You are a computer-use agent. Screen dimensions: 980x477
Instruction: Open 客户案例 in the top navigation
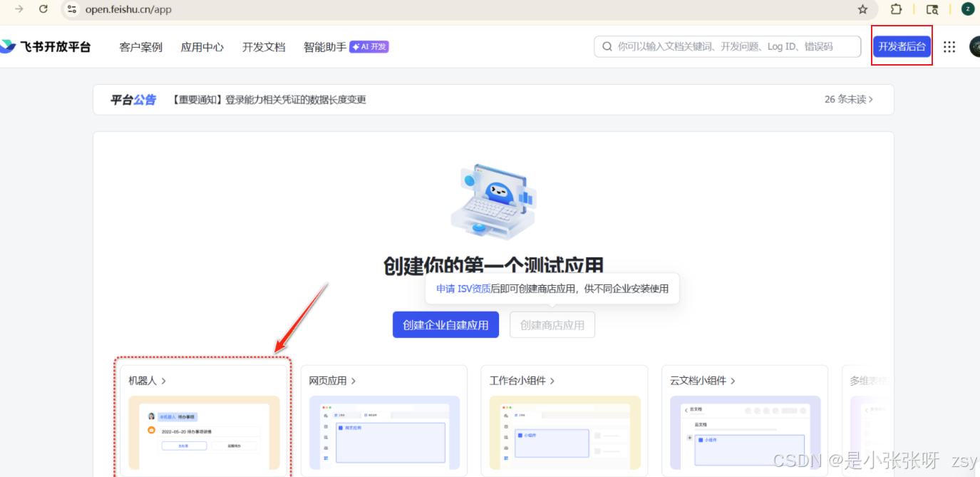141,47
